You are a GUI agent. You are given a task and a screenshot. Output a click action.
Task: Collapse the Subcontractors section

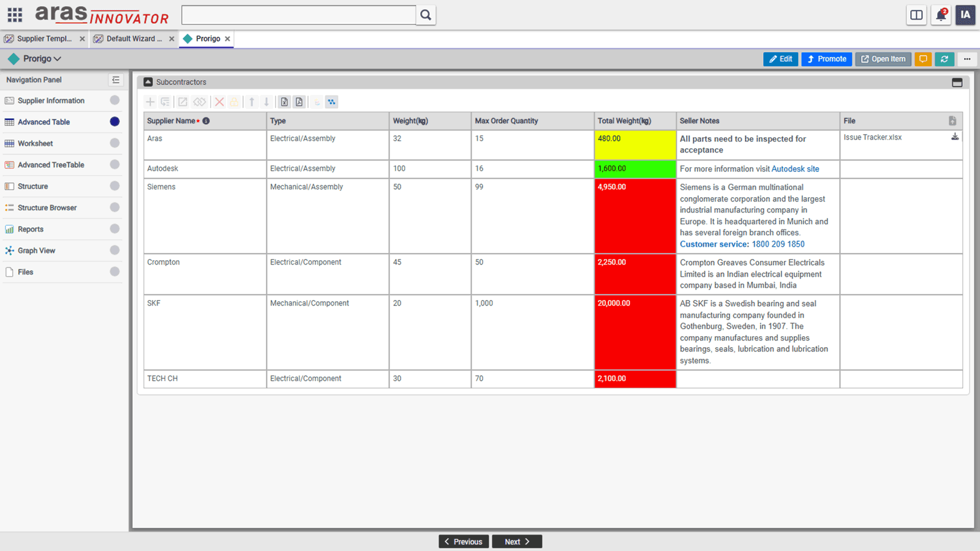(148, 82)
